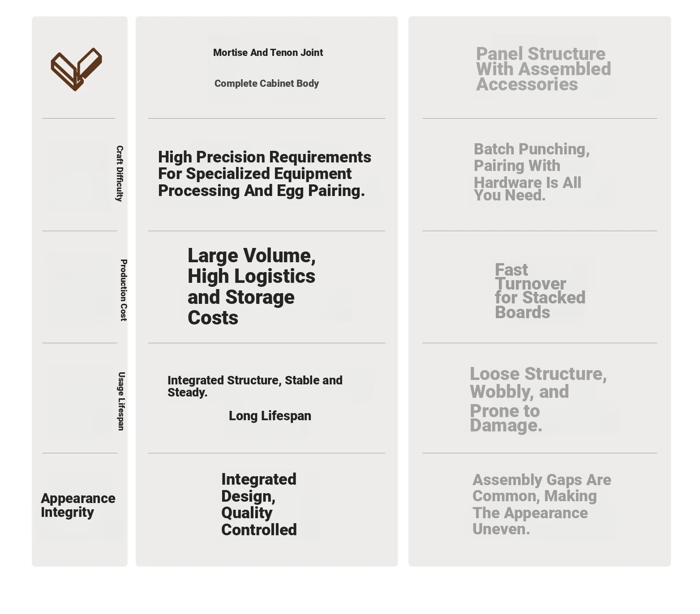Viewport: 700px width, 614px height.
Task: Select the Mortise And Tenon Joint heading
Action: click(x=268, y=53)
